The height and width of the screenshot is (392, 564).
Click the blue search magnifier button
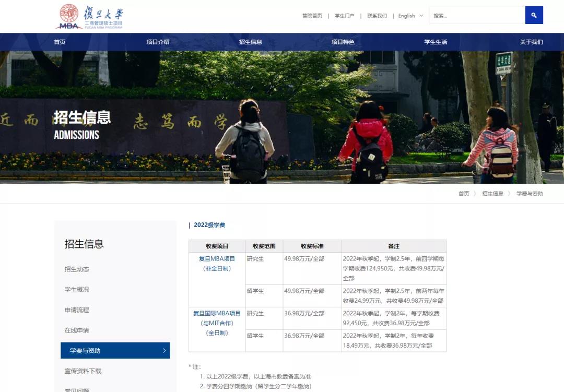tap(534, 15)
